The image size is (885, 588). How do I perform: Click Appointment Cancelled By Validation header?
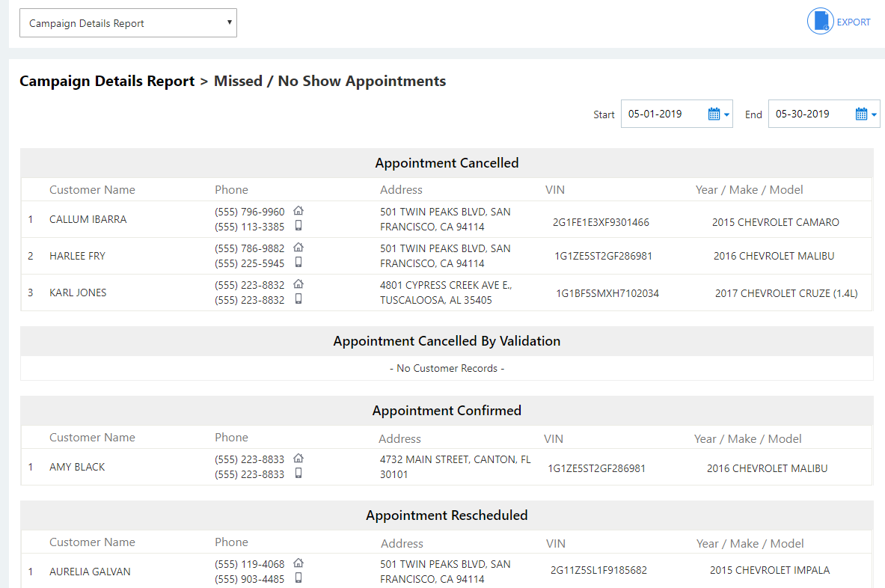tap(447, 341)
